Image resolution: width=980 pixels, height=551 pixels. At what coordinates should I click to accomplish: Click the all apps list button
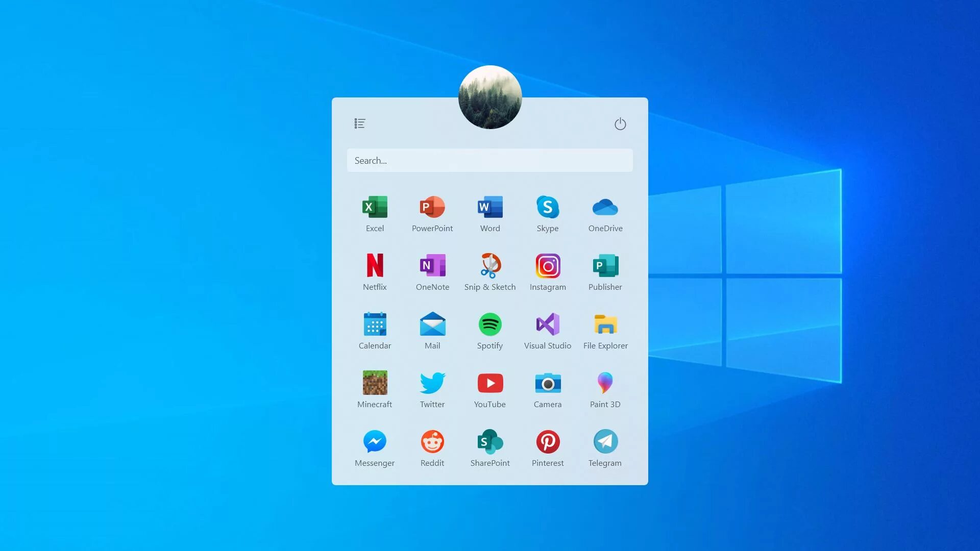[x=360, y=123]
